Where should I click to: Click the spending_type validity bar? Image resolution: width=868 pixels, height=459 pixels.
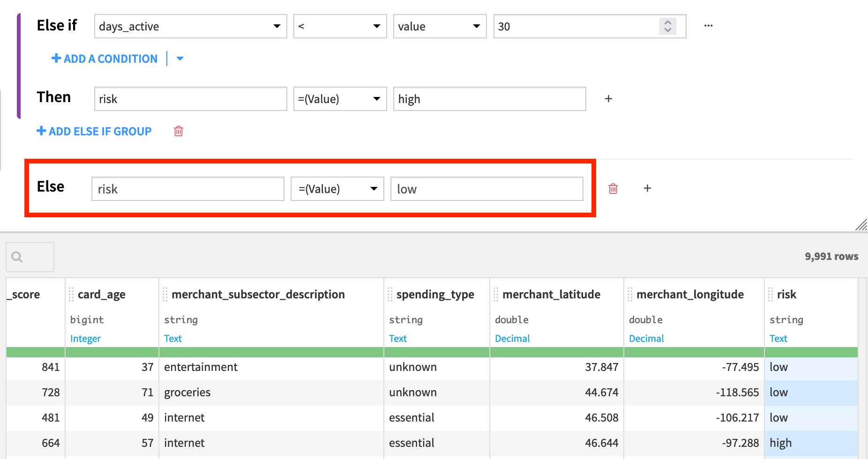click(x=437, y=352)
